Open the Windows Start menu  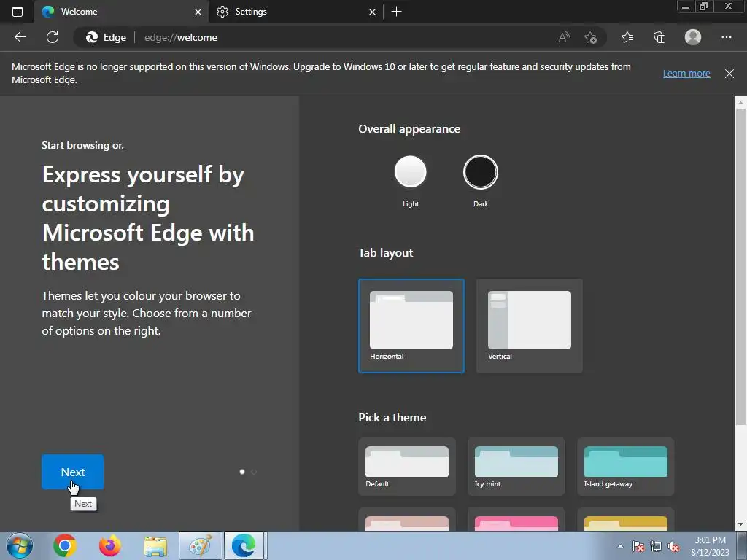pos(20,545)
